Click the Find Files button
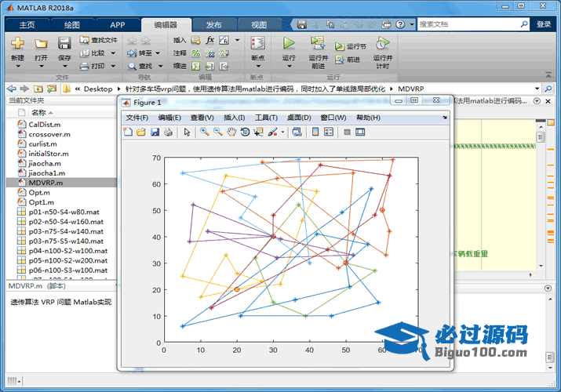 tap(99, 40)
